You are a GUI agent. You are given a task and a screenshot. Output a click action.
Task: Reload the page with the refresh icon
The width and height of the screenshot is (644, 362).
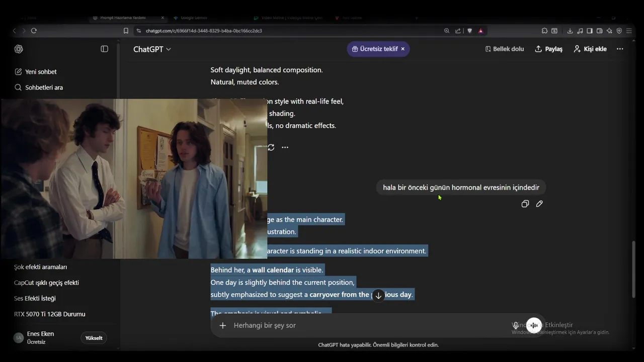click(34, 31)
